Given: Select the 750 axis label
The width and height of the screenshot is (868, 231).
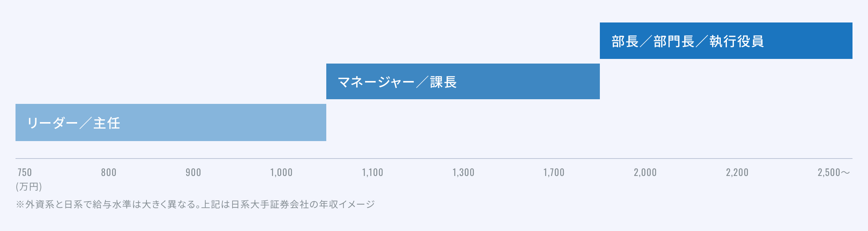Looking at the screenshot, I should click(25, 172).
